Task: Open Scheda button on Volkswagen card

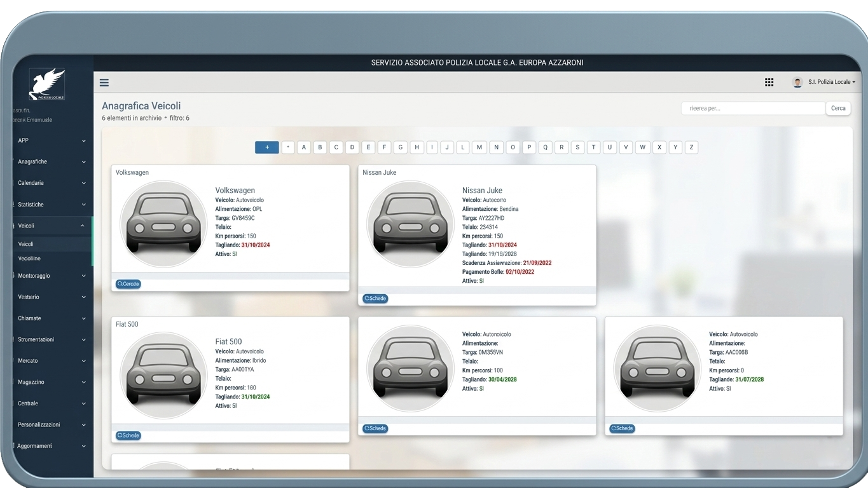Action: (x=128, y=284)
